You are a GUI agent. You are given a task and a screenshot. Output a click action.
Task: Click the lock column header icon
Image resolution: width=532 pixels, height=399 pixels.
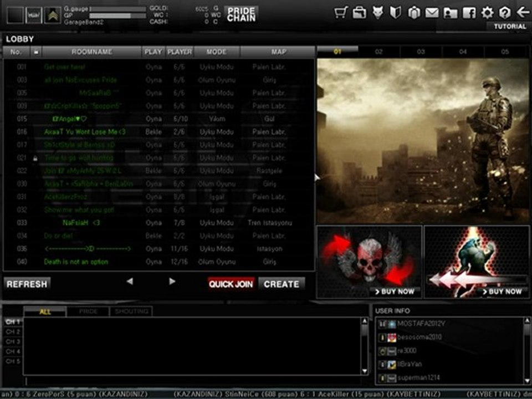point(35,52)
